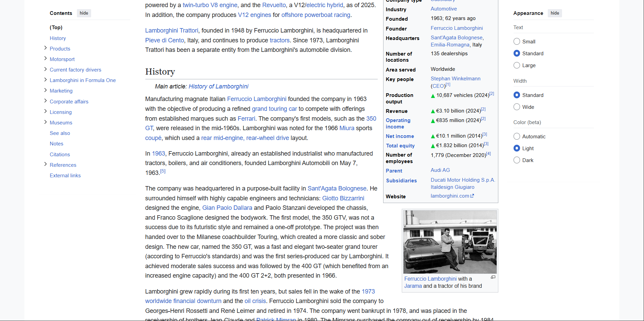The image size is (644, 321).
Task: Expand the Marketing section in contents
Action: click(45, 90)
